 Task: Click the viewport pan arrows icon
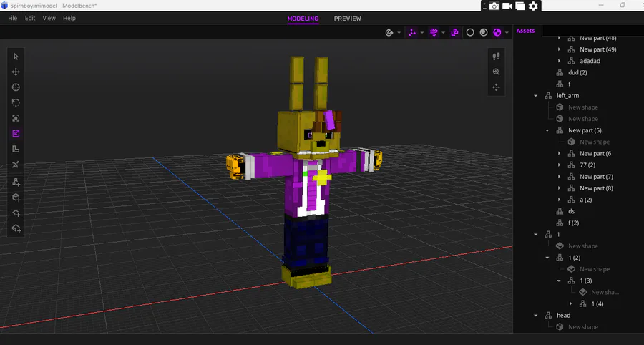[x=496, y=87]
